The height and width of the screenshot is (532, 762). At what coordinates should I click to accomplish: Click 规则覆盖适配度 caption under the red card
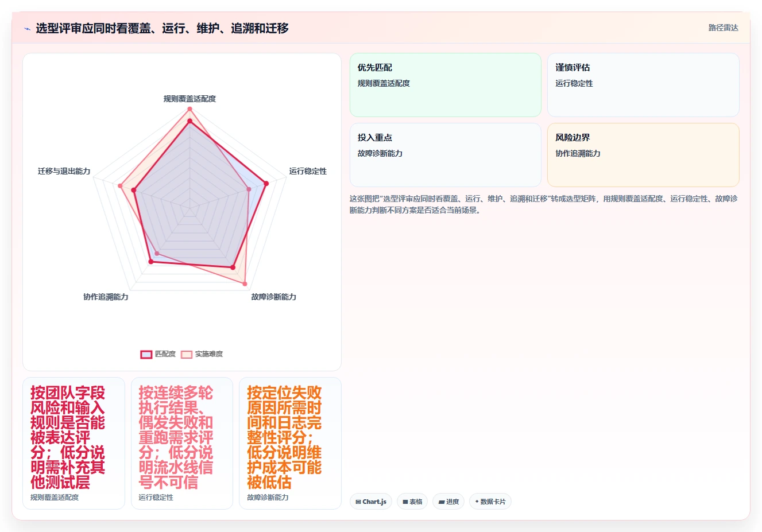55,498
